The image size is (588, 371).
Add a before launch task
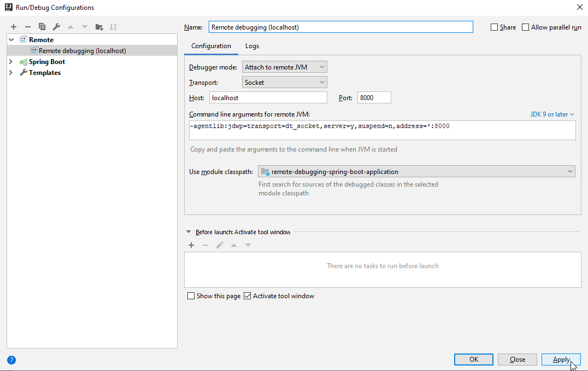point(191,245)
